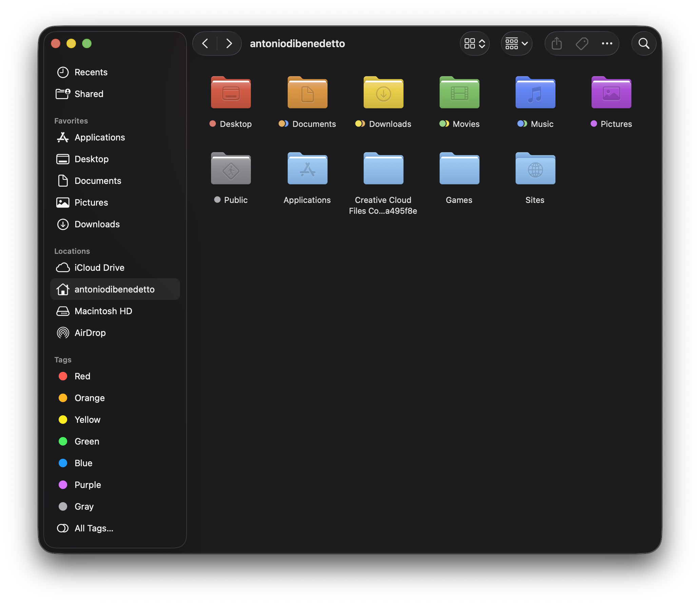Select the Movies folder

459,93
